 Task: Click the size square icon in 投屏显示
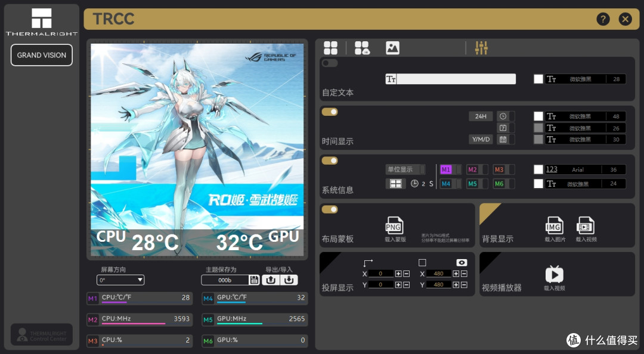(x=422, y=262)
